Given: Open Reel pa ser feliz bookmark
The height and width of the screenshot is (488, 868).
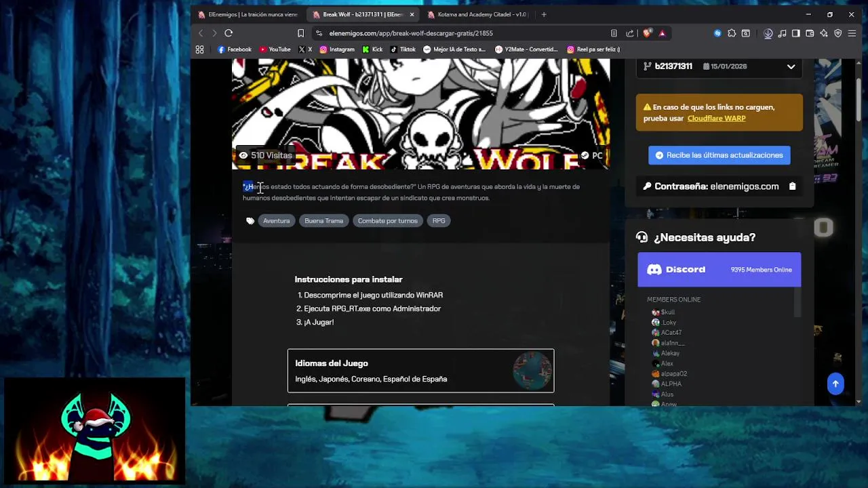Looking at the screenshot, I should point(593,49).
